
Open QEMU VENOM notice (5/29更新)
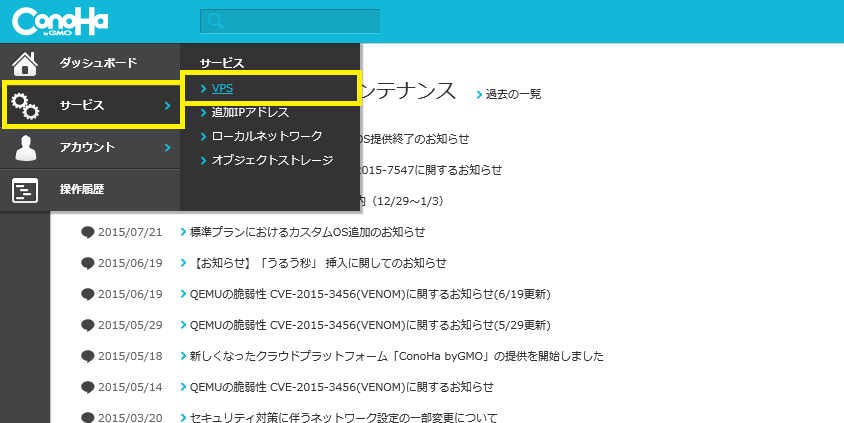[370, 326]
